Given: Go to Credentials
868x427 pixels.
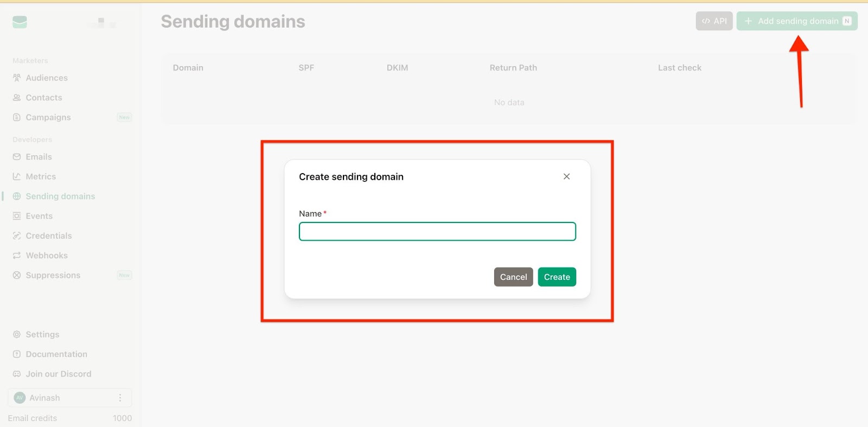Looking at the screenshot, I should click(49, 235).
